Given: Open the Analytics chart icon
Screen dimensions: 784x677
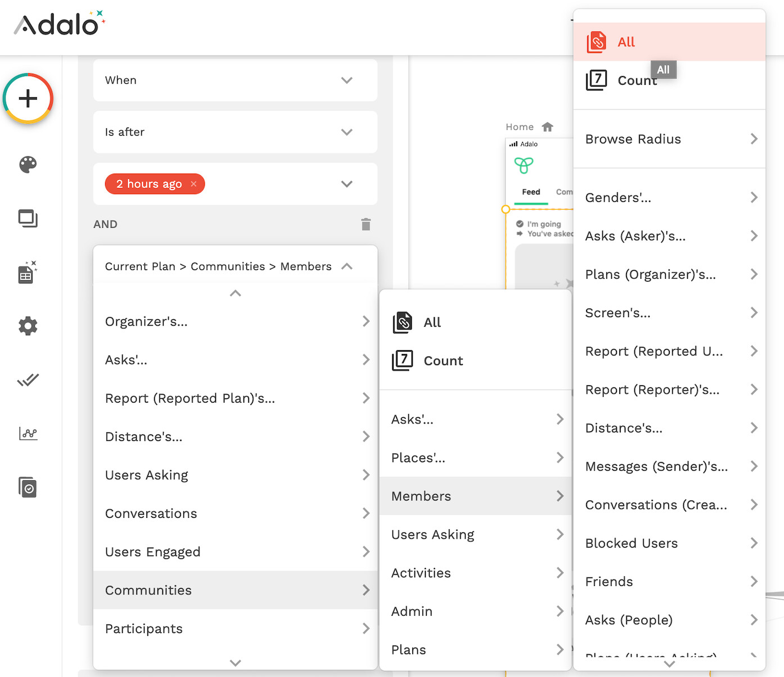Looking at the screenshot, I should [x=28, y=434].
